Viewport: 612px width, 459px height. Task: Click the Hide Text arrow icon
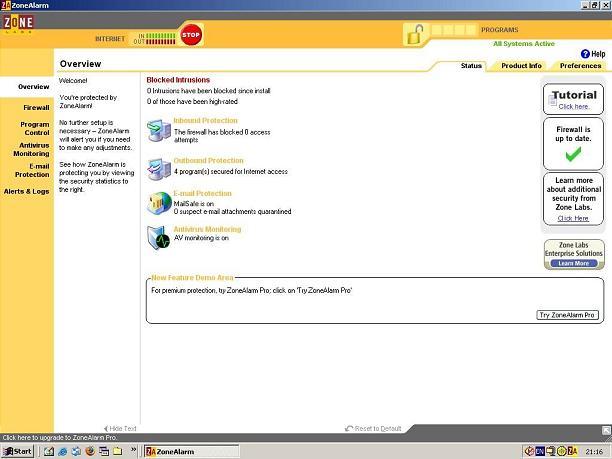[106, 429]
